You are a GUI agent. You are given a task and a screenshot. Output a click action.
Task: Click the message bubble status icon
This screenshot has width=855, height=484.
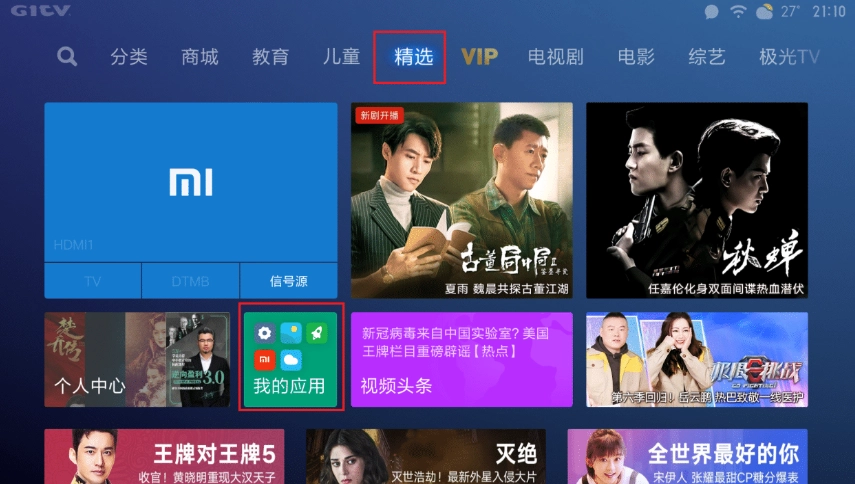point(712,11)
